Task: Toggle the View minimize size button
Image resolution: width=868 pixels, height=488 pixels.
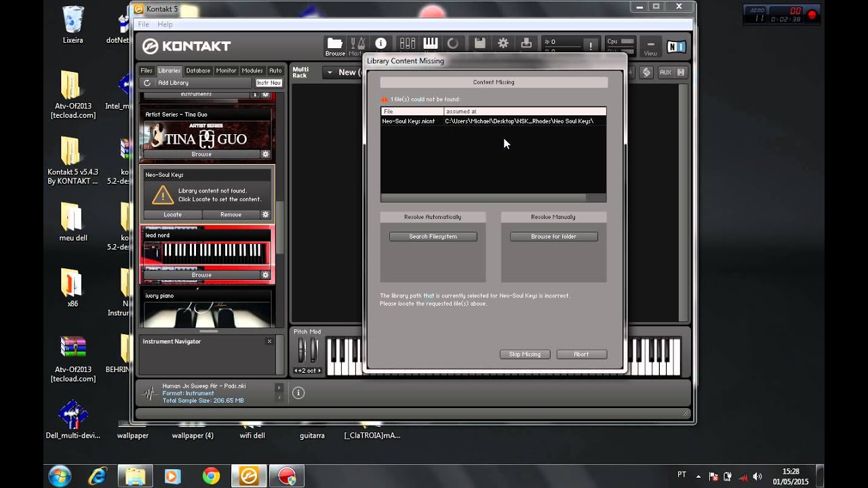Action: tap(650, 46)
